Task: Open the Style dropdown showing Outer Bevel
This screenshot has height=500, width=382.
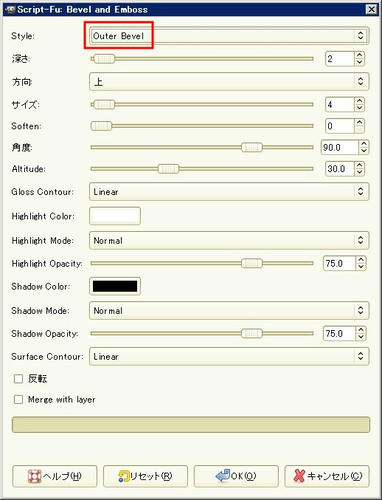Action: click(229, 36)
